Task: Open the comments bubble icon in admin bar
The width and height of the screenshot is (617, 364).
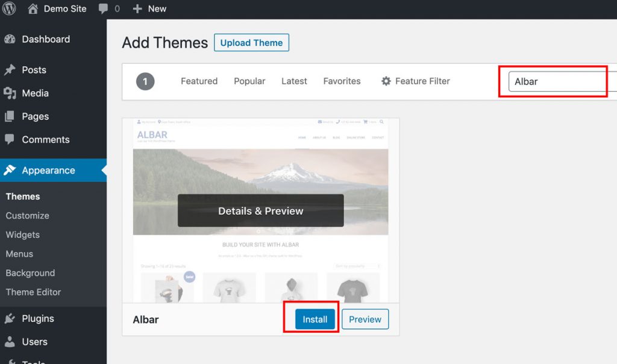Action: (x=104, y=9)
